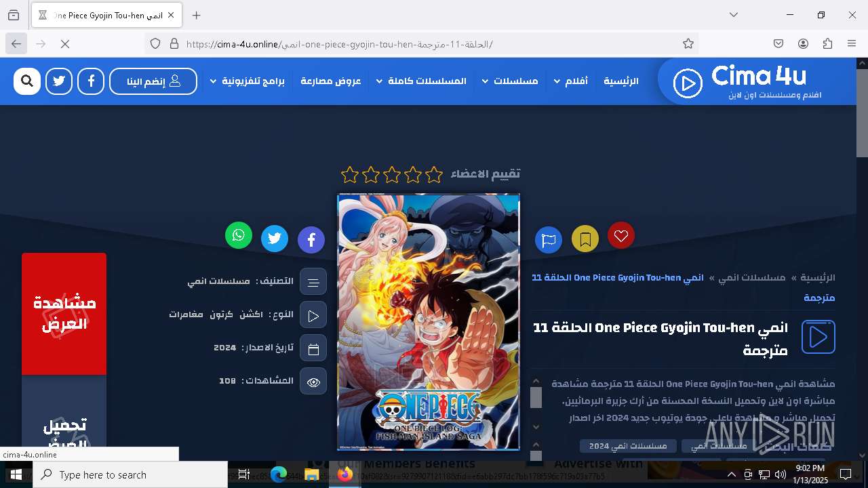Click eye icon beside المشاهدات
This screenshot has height=488, width=868.
pos(313,382)
